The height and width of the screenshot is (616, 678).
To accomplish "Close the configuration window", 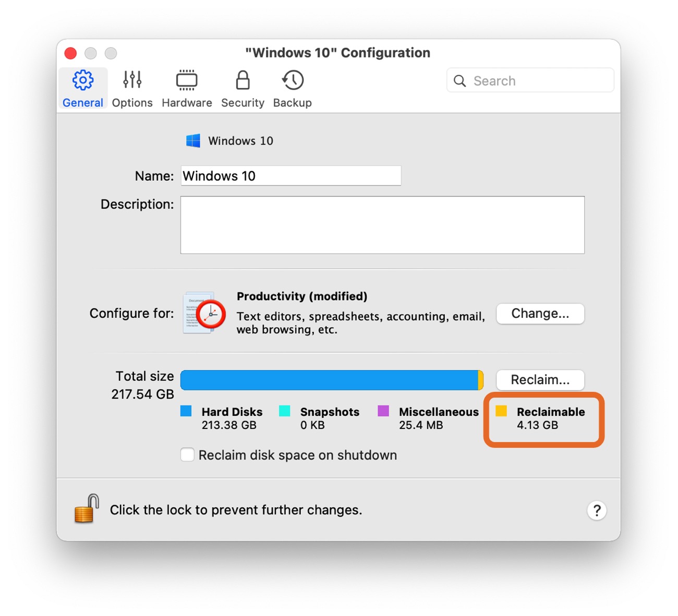I will pos(70,53).
